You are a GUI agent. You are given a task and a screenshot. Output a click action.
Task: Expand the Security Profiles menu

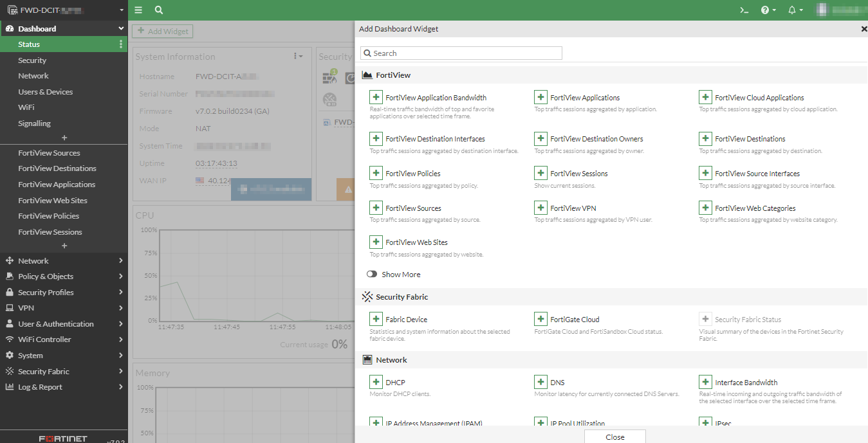pos(64,292)
